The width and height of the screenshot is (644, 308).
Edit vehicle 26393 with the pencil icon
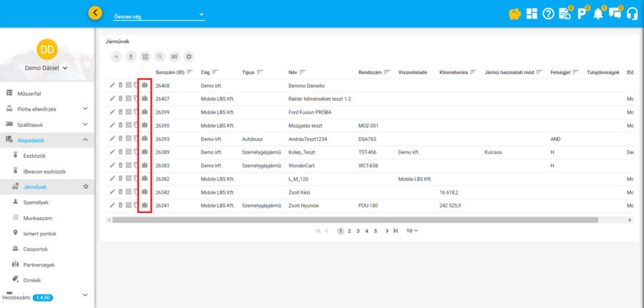(112, 139)
